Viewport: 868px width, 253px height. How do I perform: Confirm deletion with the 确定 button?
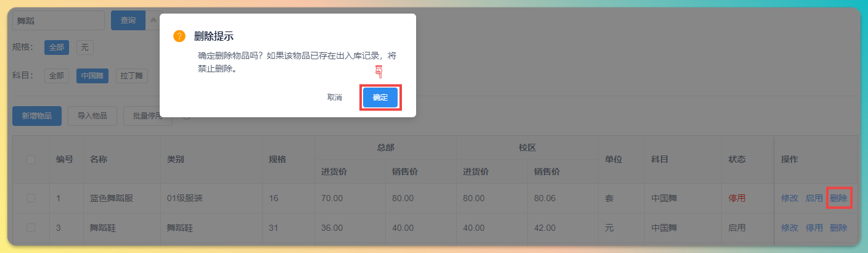click(380, 97)
